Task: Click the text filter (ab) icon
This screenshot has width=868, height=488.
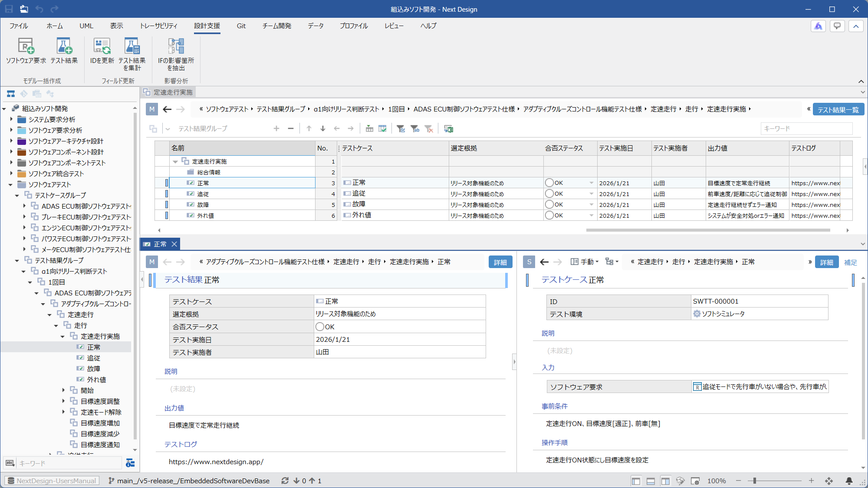Action: (x=415, y=129)
